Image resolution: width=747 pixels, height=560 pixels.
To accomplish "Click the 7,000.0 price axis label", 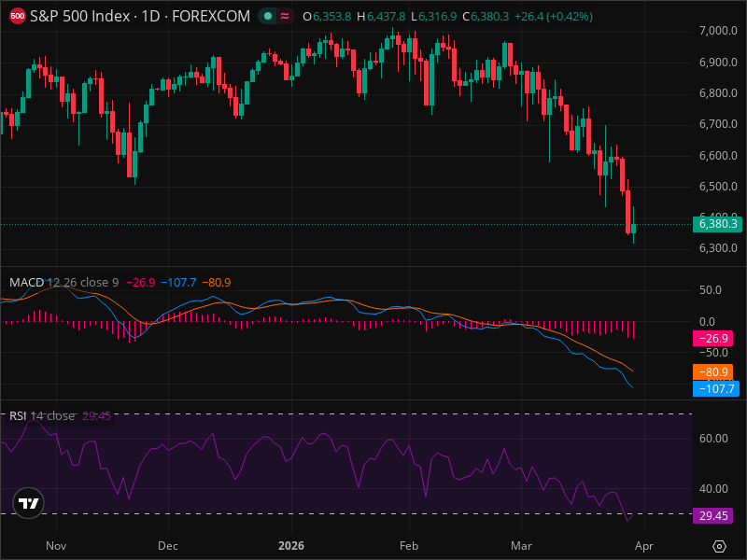I will point(718,31).
